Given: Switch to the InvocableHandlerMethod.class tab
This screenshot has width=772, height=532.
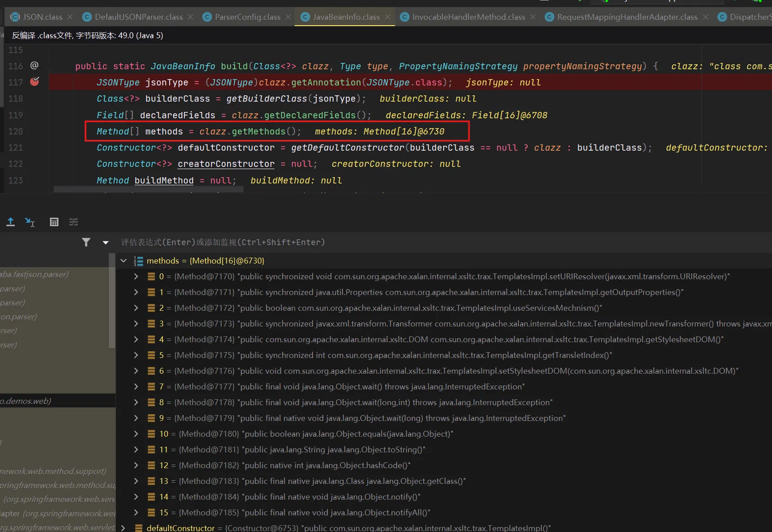Looking at the screenshot, I should pos(468,17).
